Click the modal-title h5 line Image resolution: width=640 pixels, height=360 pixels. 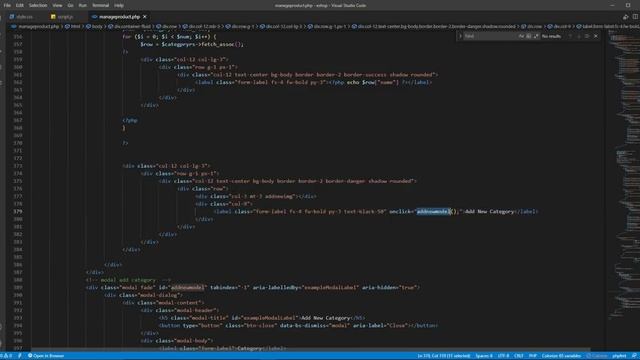262,318
